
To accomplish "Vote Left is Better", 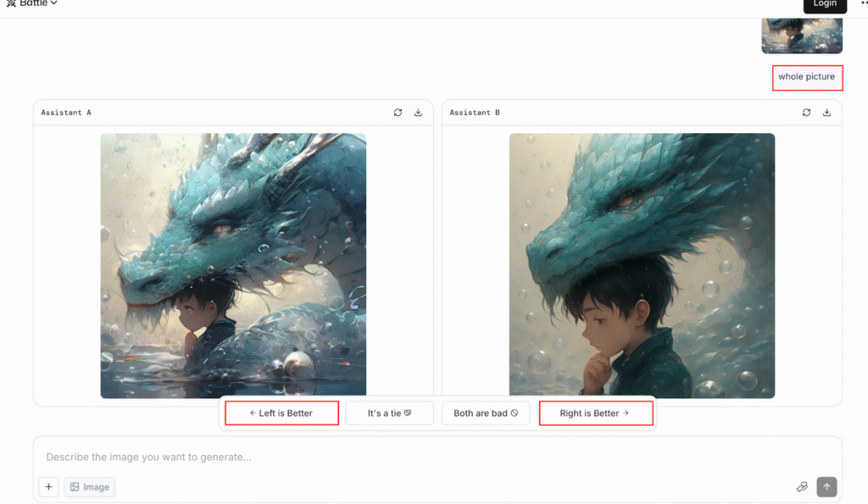I will (281, 413).
